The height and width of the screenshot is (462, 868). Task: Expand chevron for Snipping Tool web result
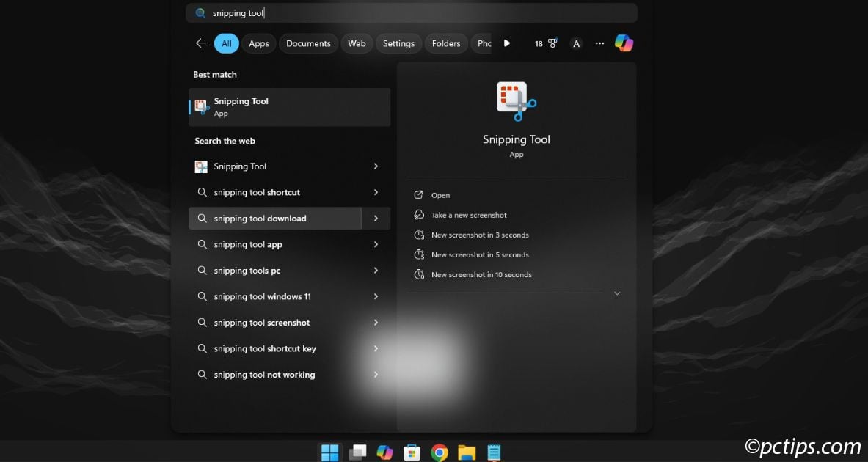click(x=376, y=166)
